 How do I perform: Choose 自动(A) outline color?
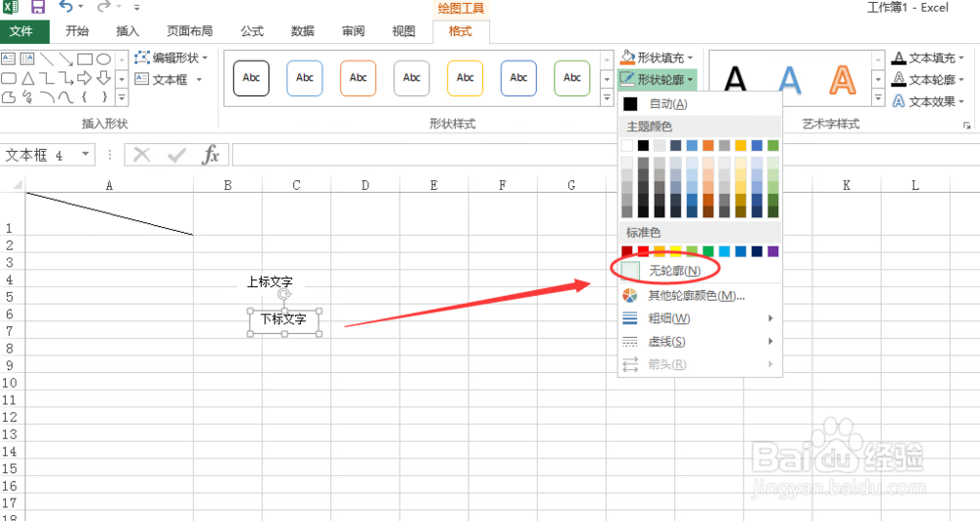pos(699,104)
